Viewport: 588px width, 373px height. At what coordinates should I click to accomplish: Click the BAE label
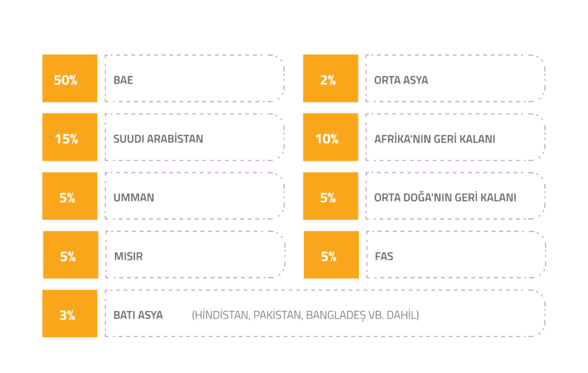click(123, 80)
